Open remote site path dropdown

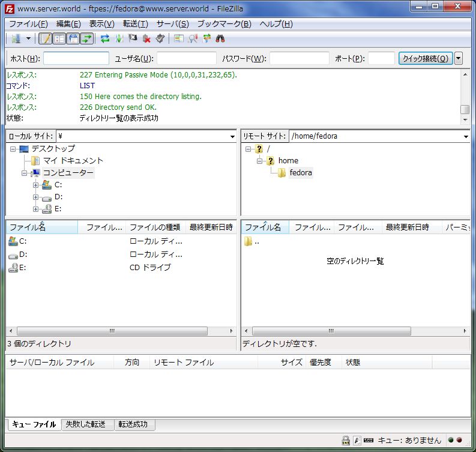tap(466, 136)
